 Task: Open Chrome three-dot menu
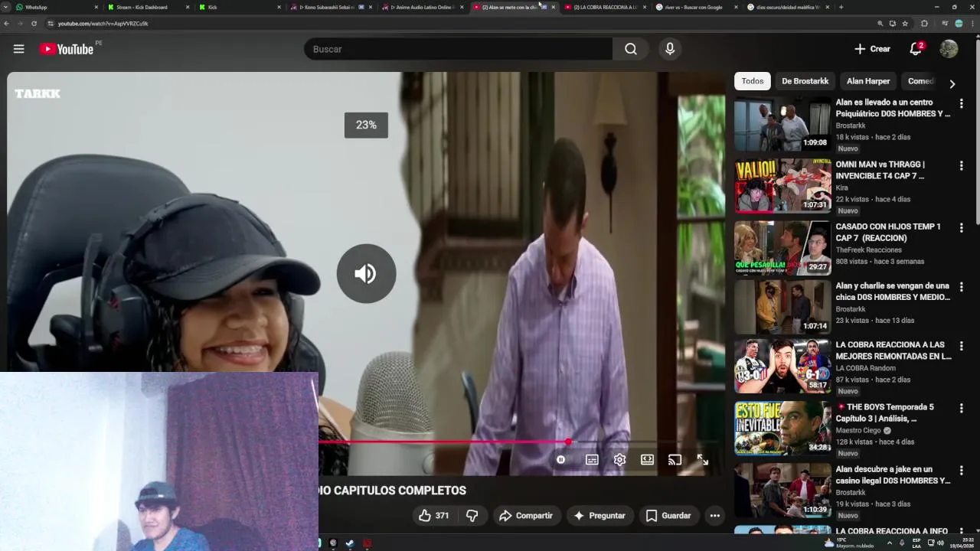[972, 24]
